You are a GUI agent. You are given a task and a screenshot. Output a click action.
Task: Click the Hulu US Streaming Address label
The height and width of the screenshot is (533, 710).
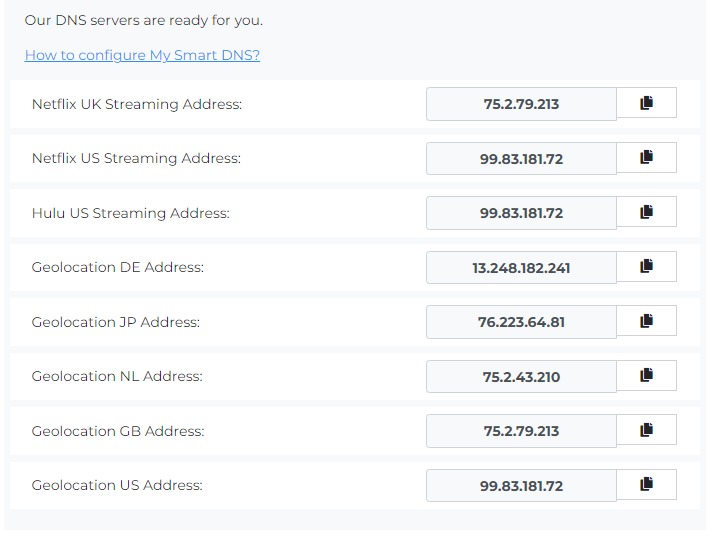[x=131, y=213]
